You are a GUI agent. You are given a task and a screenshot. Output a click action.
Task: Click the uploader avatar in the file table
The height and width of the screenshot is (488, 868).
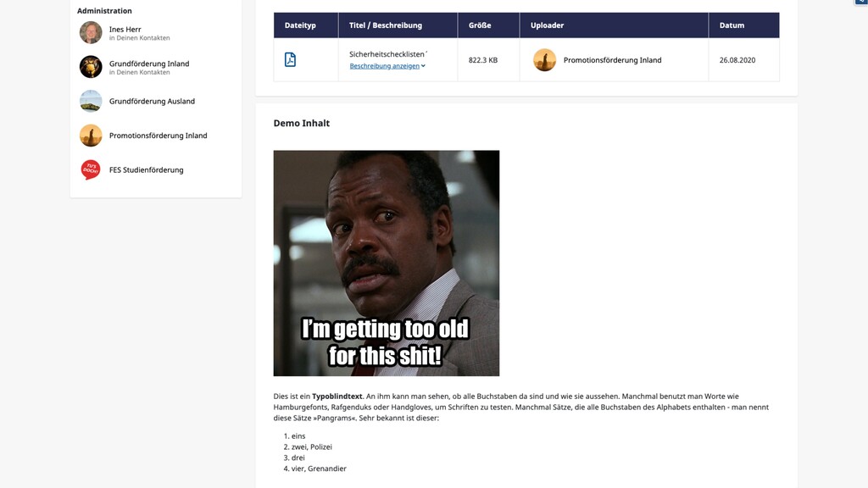pos(545,60)
